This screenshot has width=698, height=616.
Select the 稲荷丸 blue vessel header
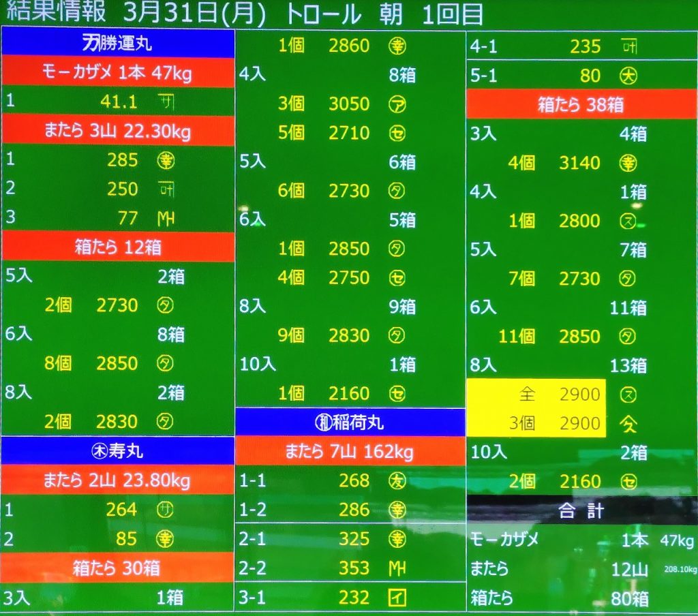350,422
